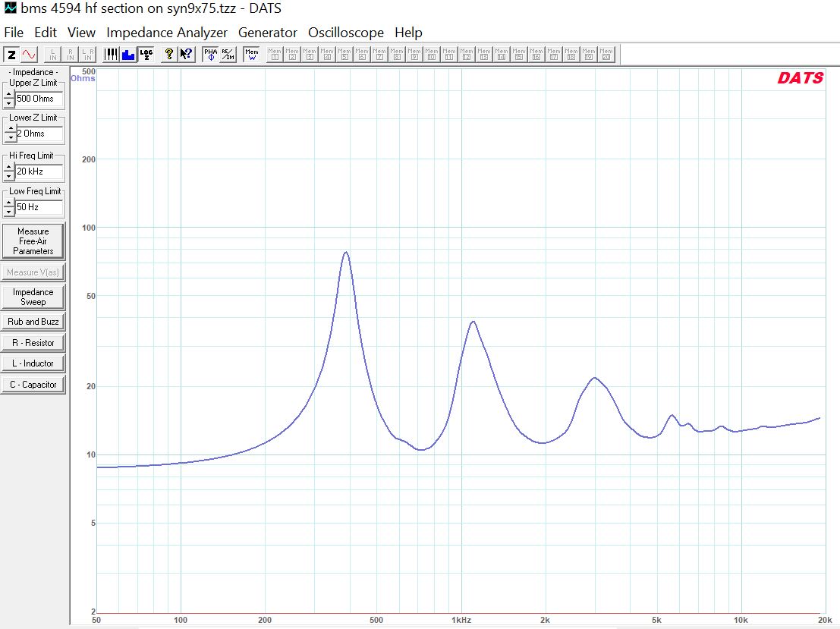Select the Z impedance mode icon
The image size is (840, 629).
click(x=11, y=55)
